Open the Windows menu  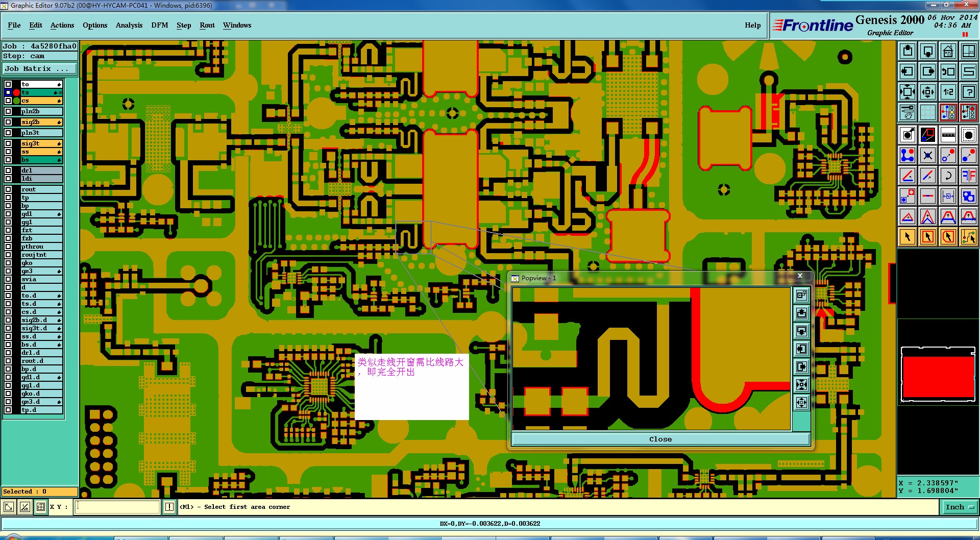pos(237,25)
